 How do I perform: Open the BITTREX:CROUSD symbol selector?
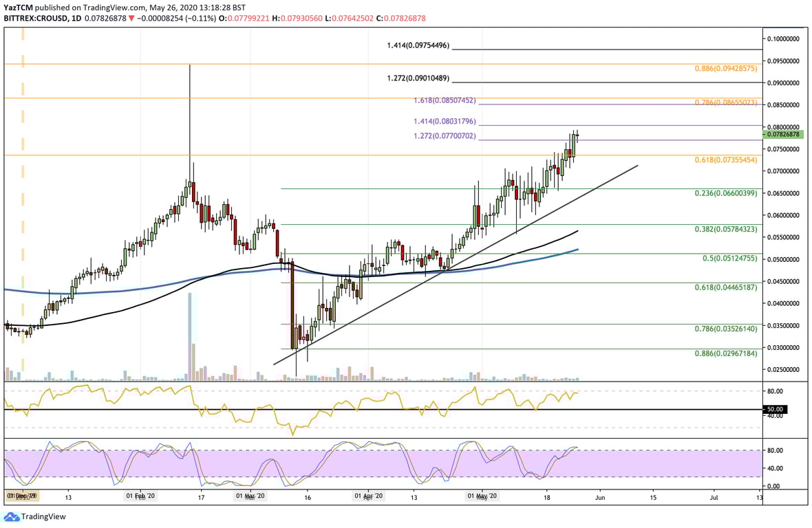(38, 20)
